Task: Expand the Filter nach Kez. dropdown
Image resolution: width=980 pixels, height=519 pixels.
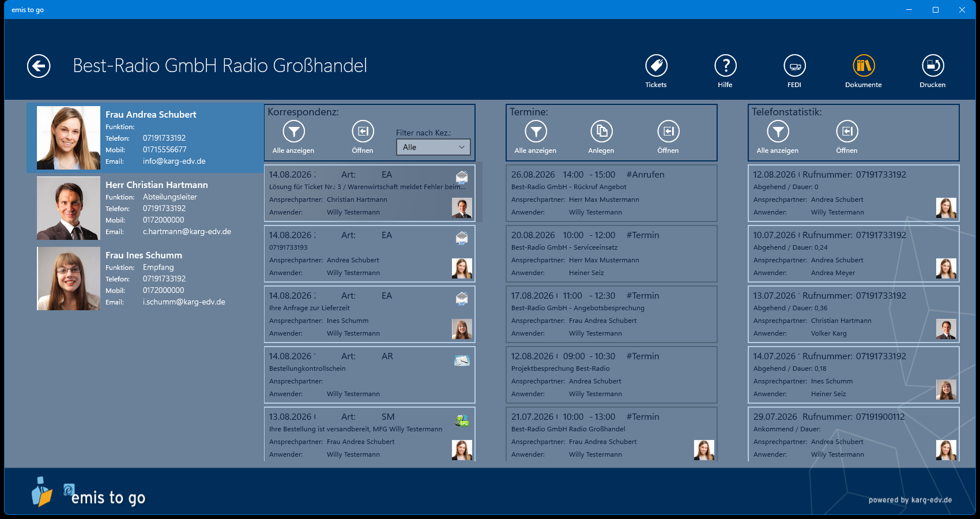Action: click(434, 147)
